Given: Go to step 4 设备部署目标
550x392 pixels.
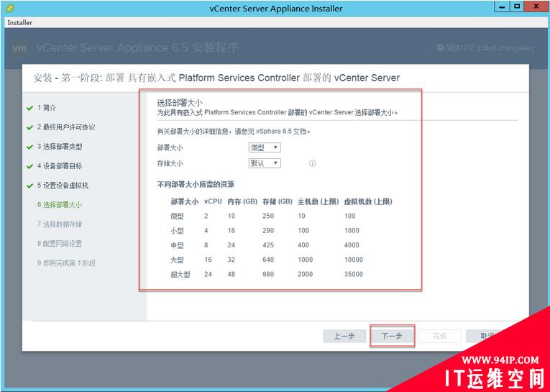Looking at the screenshot, I should coord(60,165).
